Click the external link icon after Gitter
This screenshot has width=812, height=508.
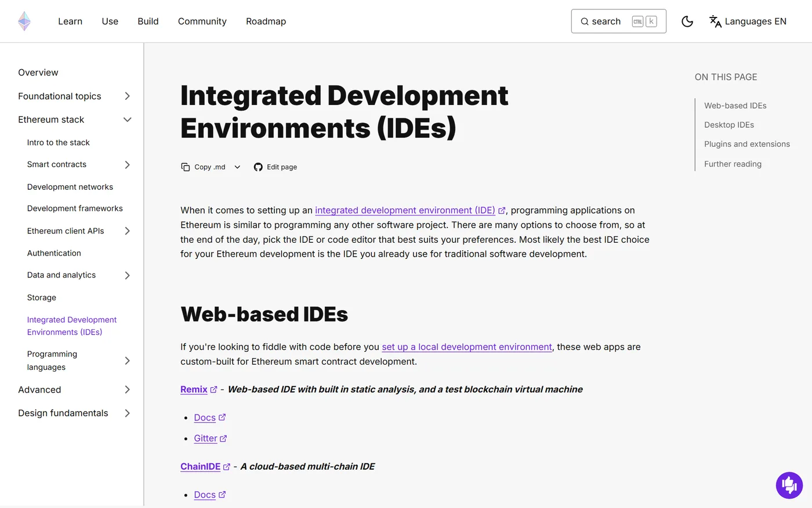(223, 439)
